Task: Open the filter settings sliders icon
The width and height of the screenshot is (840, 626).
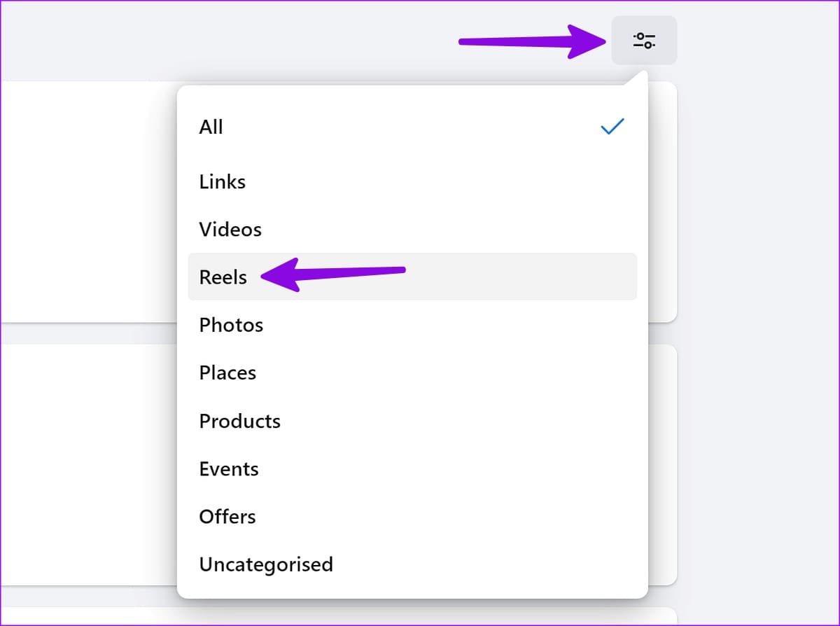Action: coord(644,40)
